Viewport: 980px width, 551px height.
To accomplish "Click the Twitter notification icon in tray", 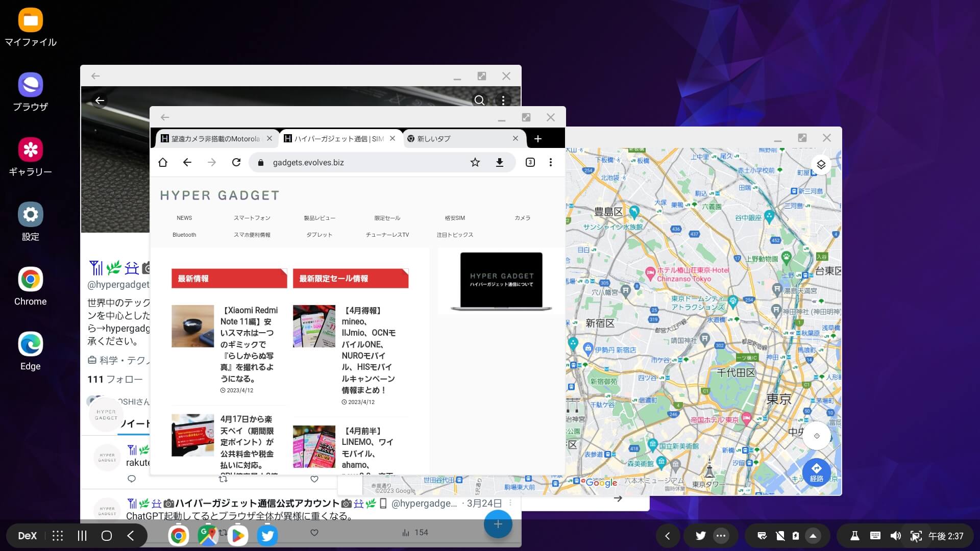I will (x=701, y=536).
